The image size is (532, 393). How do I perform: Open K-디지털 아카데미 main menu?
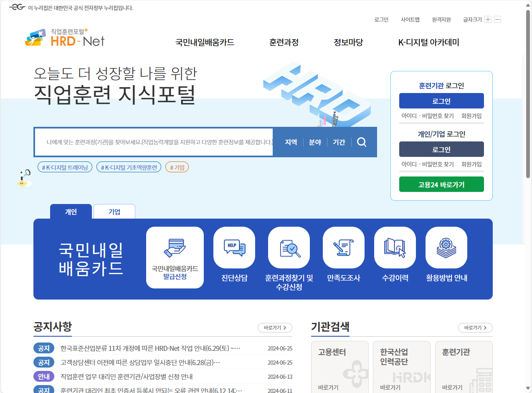(429, 42)
